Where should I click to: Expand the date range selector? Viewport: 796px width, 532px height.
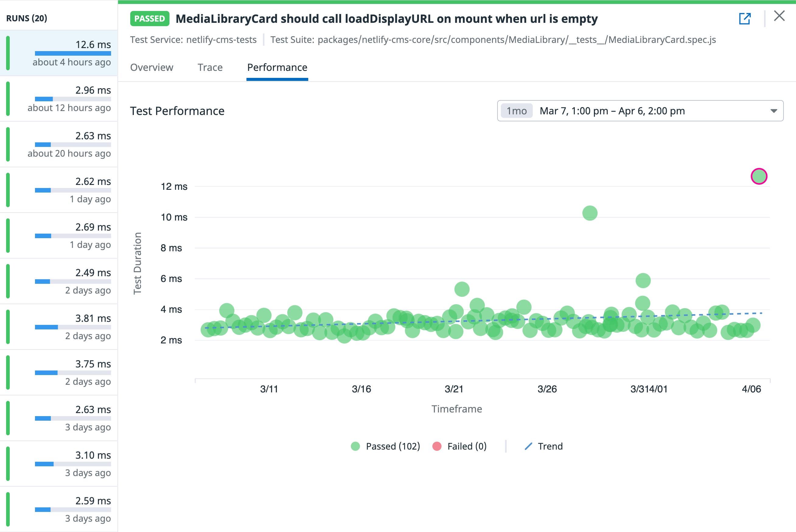click(774, 111)
